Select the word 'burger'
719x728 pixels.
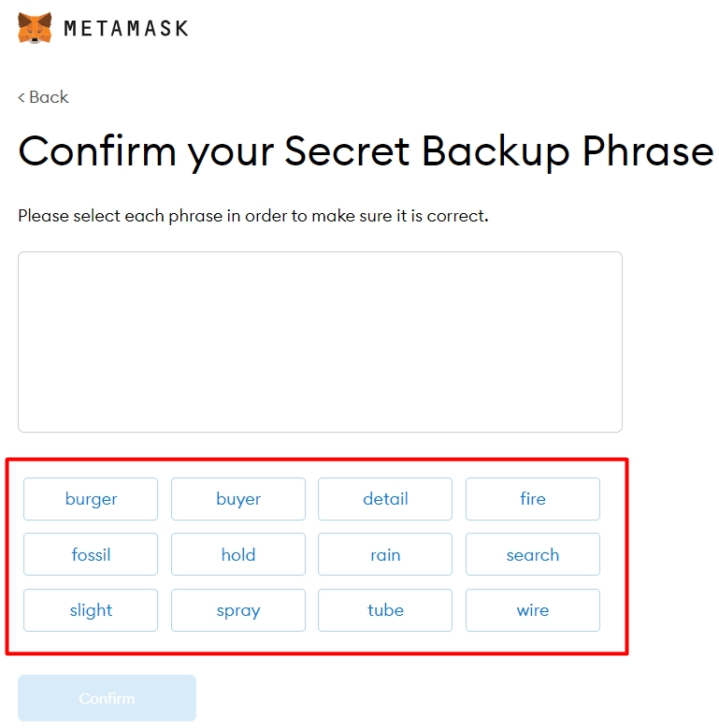(91, 499)
